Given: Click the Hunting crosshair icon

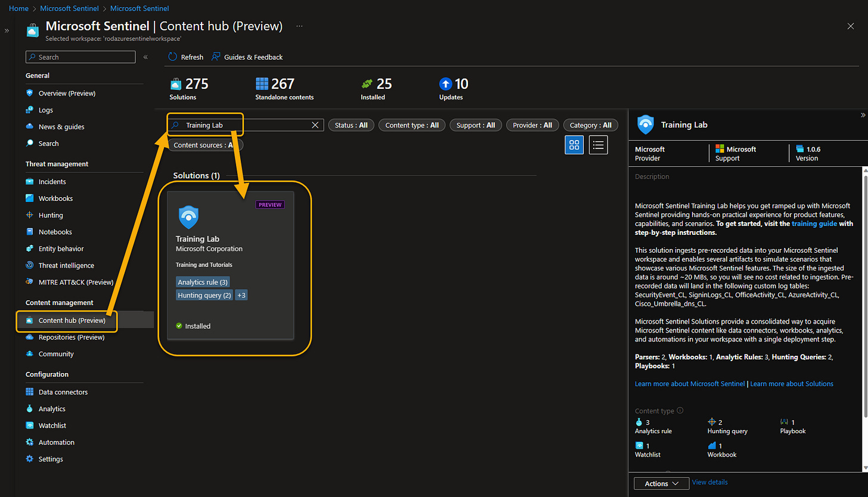Looking at the screenshot, I should pos(30,215).
